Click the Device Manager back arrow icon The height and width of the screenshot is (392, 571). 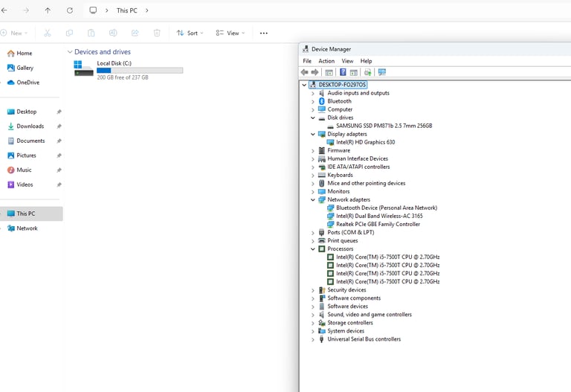tap(304, 72)
